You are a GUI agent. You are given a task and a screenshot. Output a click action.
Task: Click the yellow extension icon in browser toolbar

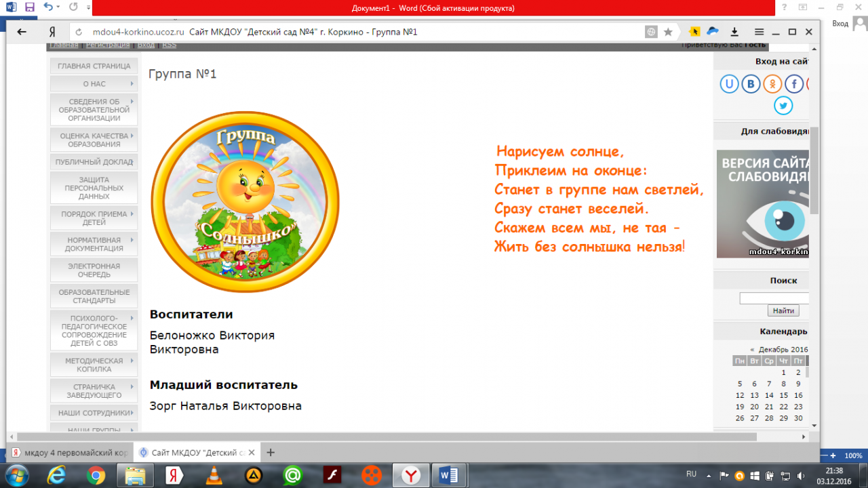694,32
